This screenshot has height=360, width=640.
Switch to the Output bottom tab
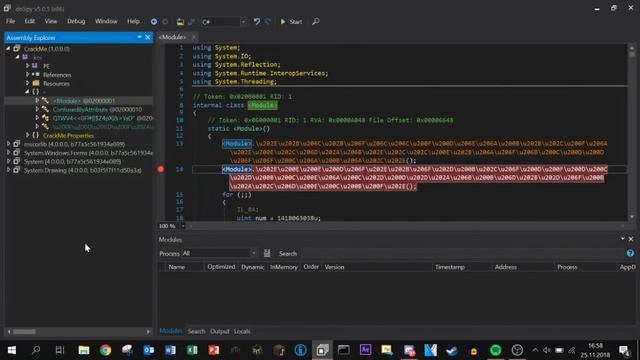tap(220, 331)
